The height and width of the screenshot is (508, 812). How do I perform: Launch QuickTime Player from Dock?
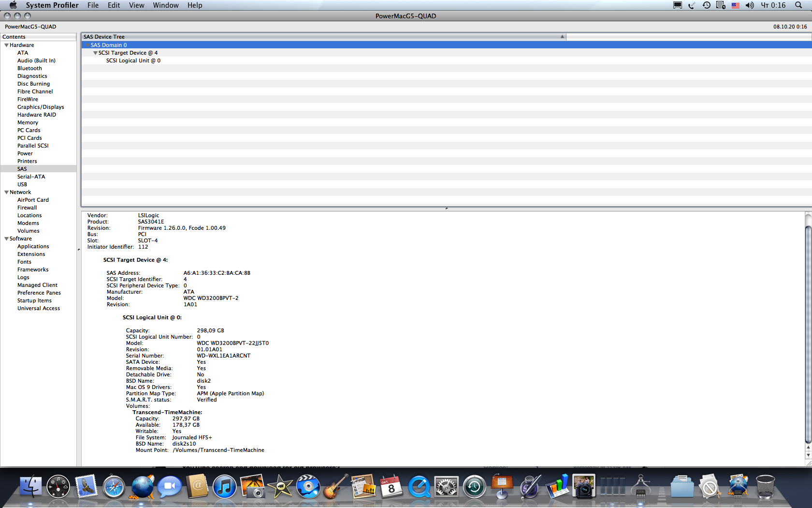coord(419,486)
